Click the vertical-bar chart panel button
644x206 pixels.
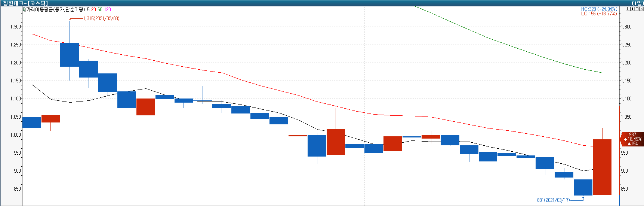tap(633, 9)
